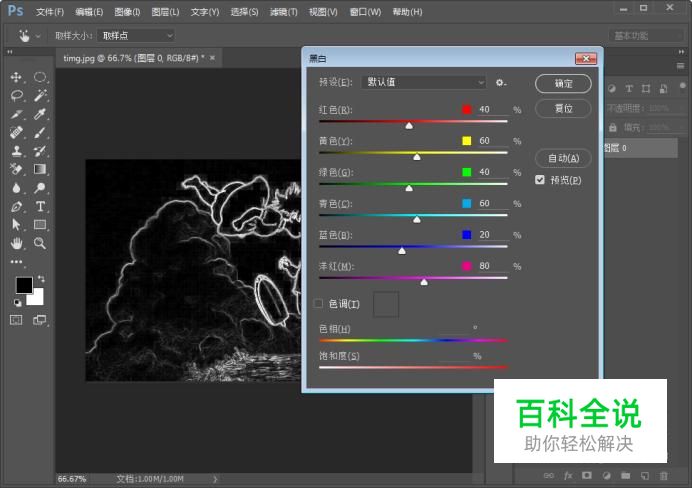Select the Elliptical Marquee tool
Screen dimensions: 692x488
(x=40, y=78)
